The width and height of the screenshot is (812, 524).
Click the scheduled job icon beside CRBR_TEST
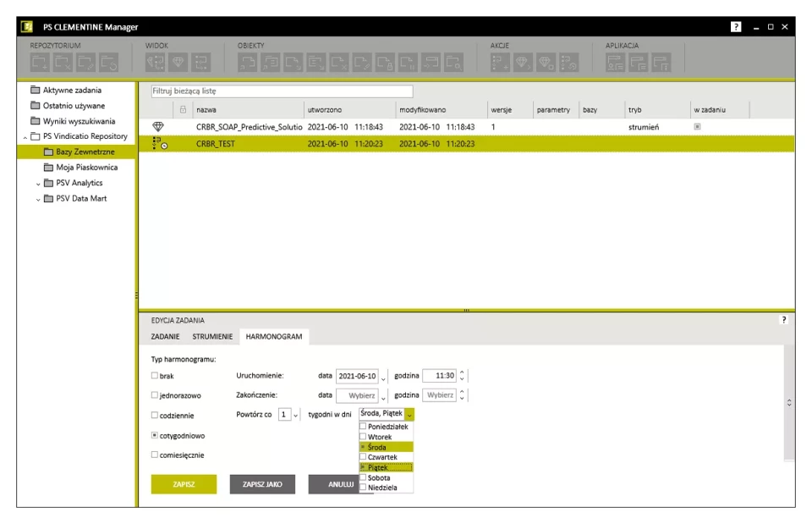(158, 144)
